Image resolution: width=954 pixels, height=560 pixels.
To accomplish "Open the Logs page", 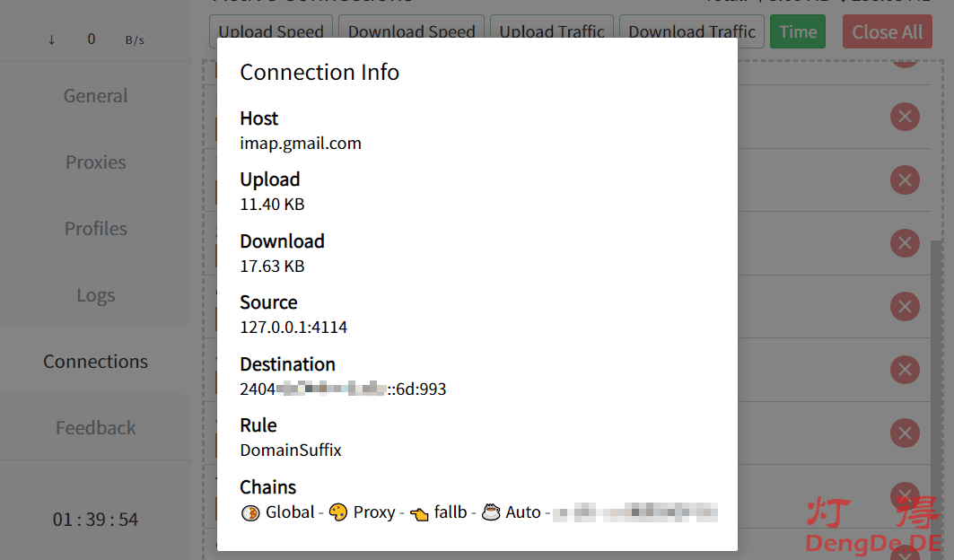I will (95, 295).
